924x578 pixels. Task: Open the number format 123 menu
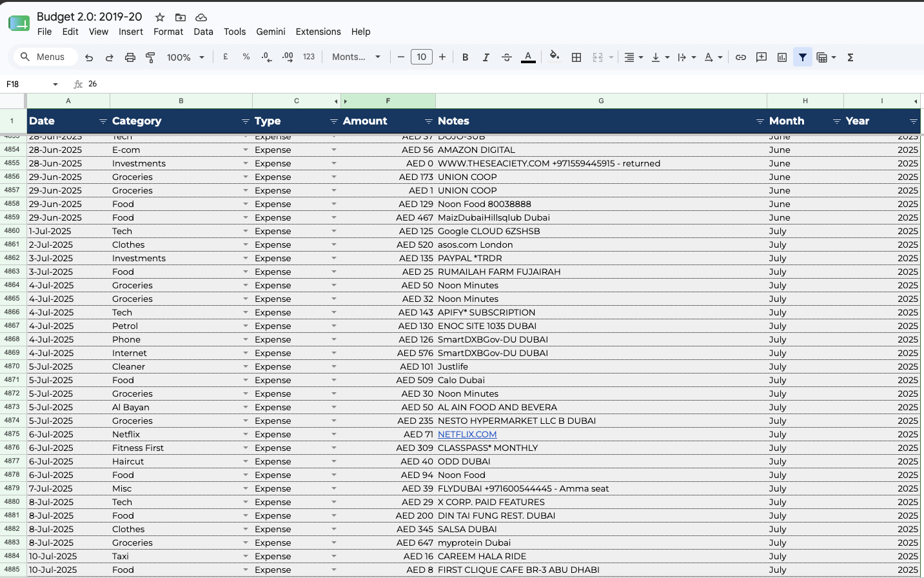tap(309, 57)
